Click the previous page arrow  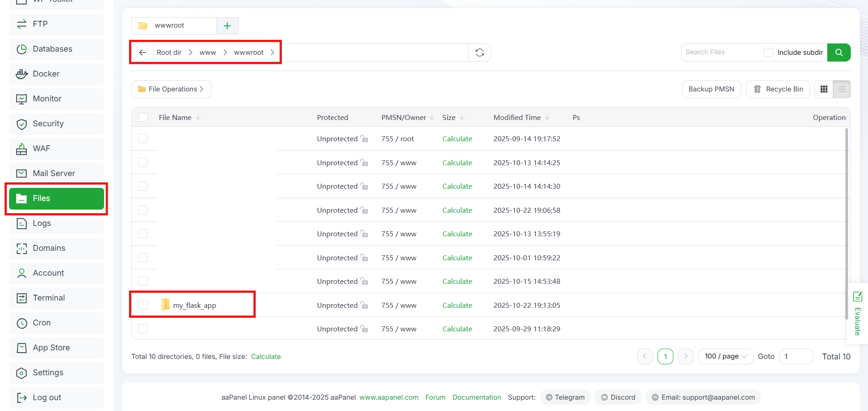click(645, 356)
